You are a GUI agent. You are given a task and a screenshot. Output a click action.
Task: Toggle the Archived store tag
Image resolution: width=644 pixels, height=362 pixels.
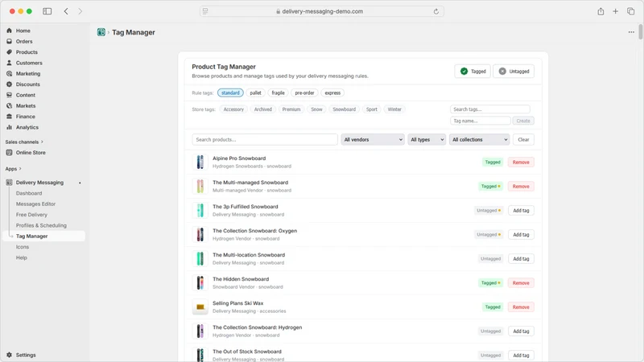click(263, 109)
